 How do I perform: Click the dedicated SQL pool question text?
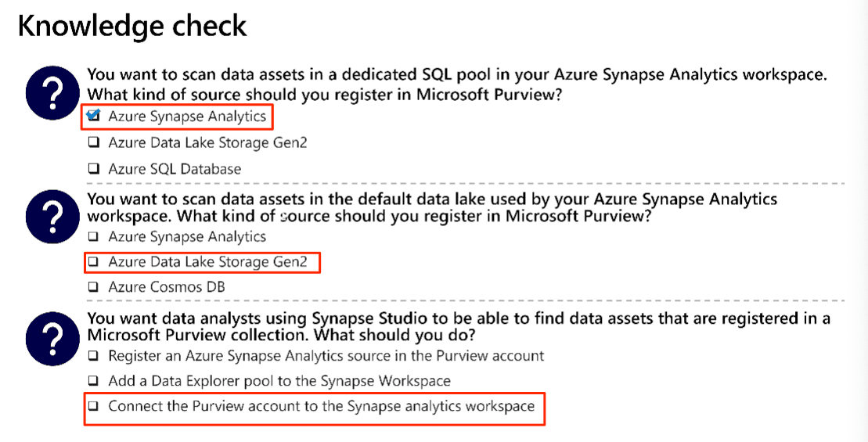click(457, 84)
